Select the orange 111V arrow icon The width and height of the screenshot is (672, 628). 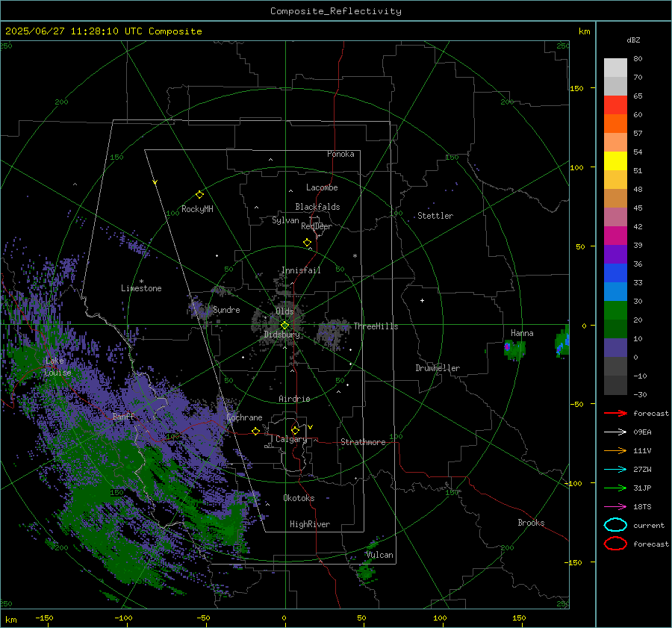coord(615,450)
